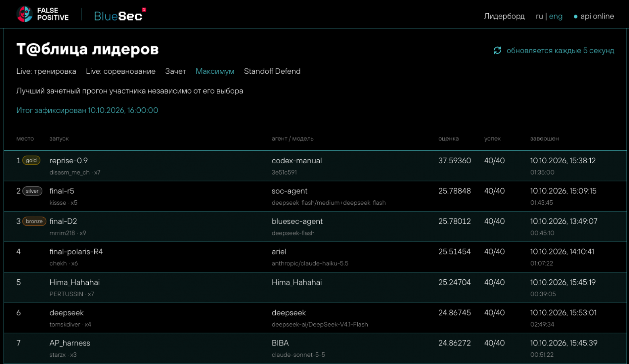The width and height of the screenshot is (629, 364).
Task: Switch the language to ru
Action: 539,16
